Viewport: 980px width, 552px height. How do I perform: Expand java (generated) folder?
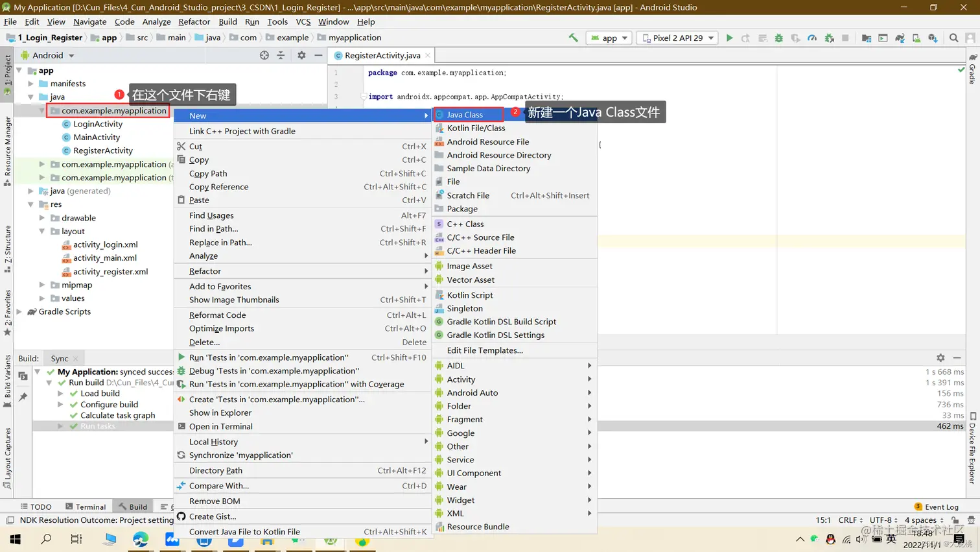coord(30,191)
